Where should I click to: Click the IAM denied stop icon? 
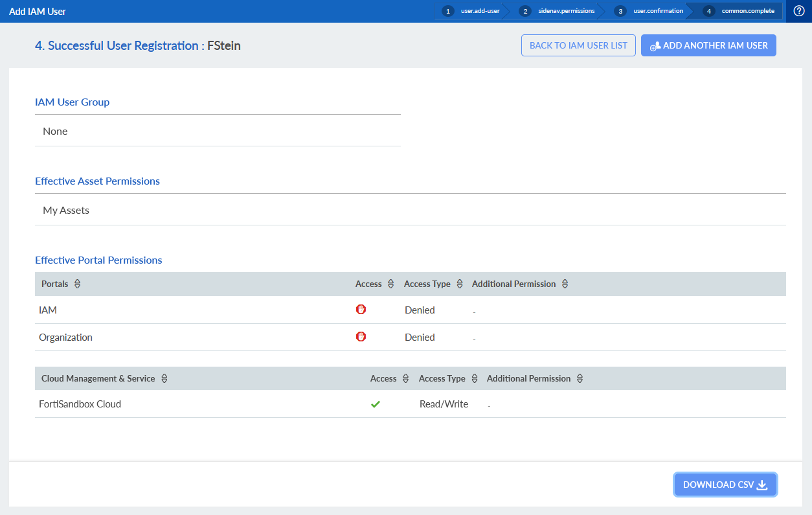[x=361, y=310]
